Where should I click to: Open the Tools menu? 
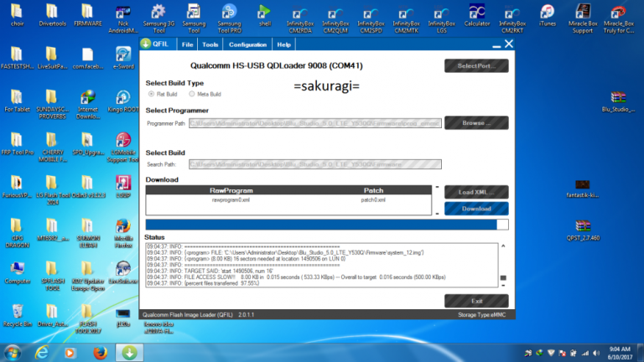pos(210,44)
